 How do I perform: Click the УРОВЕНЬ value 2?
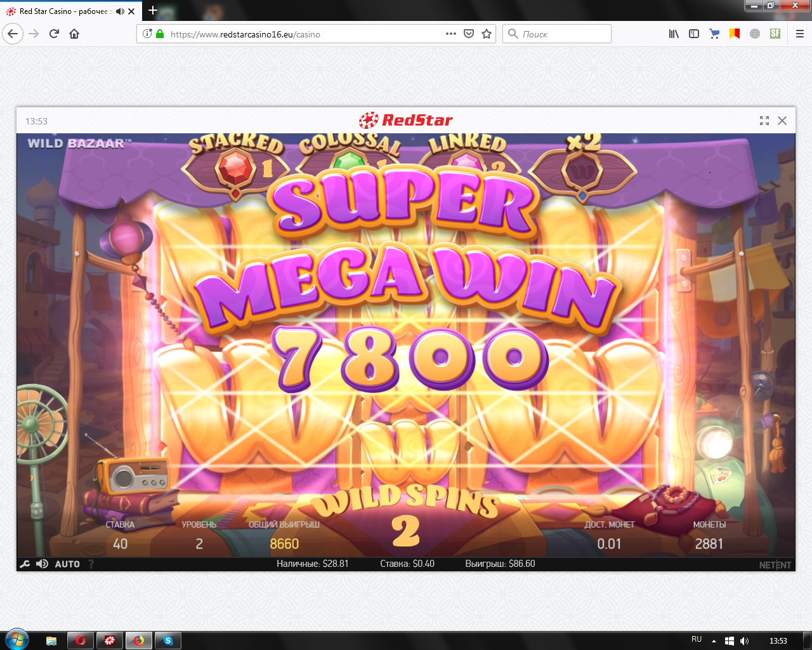point(199,544)
